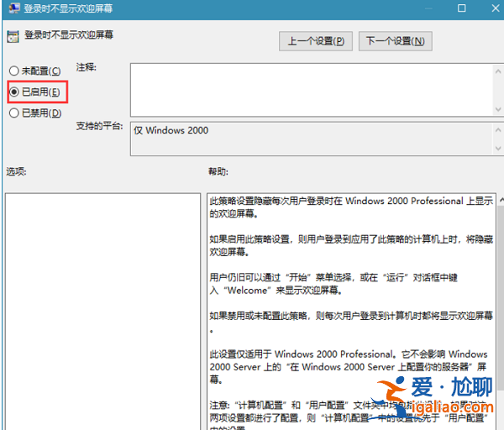Click the 登录时不显示欢迎屏幕 heading text
Image resolution: width=504 pixels, height=430 pixels.
point(69,34)
